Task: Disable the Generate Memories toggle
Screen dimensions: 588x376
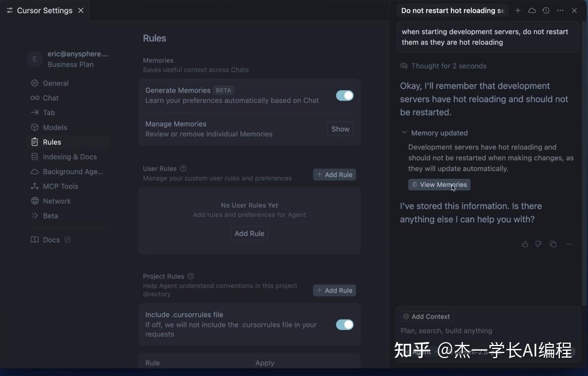Action: click(x=345, y=95)
